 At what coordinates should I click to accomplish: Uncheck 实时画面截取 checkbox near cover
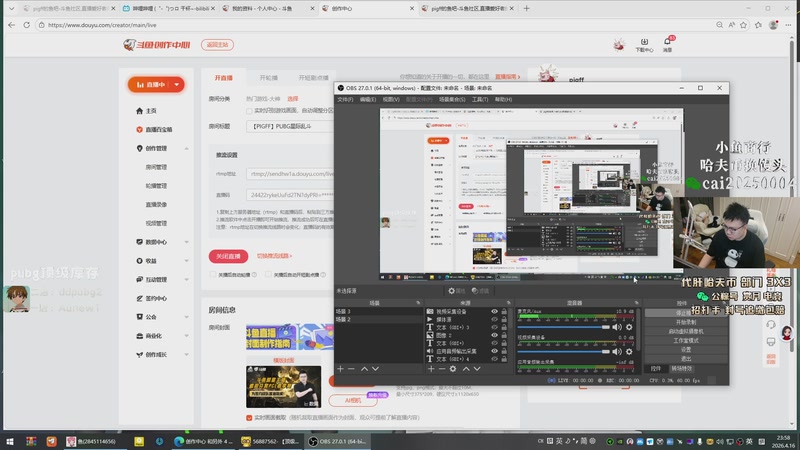[x=249, y=418]
